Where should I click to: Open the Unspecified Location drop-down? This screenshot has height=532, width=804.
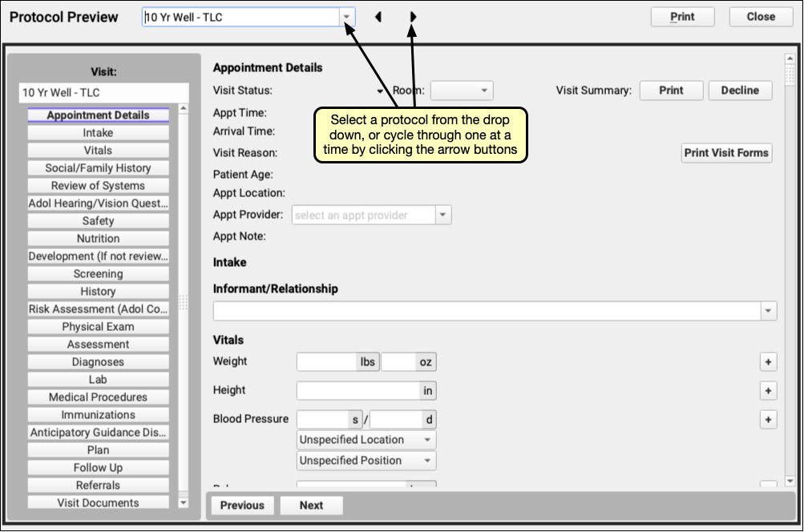[x=427, y=440]
